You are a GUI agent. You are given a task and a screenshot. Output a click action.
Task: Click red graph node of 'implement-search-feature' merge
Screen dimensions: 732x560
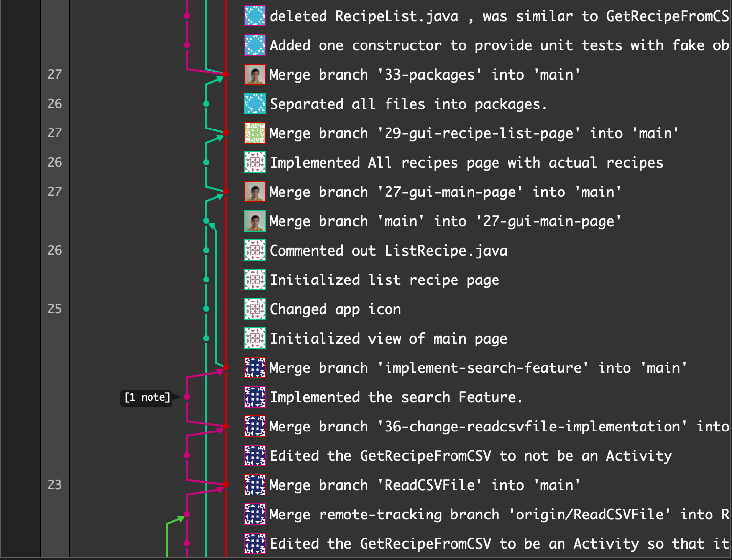226,367
